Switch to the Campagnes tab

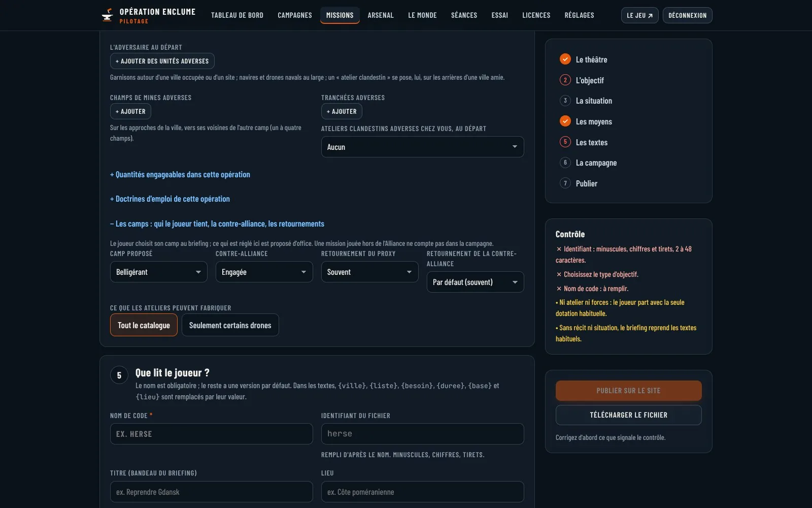pyautogui.click(x=295, y=15)
